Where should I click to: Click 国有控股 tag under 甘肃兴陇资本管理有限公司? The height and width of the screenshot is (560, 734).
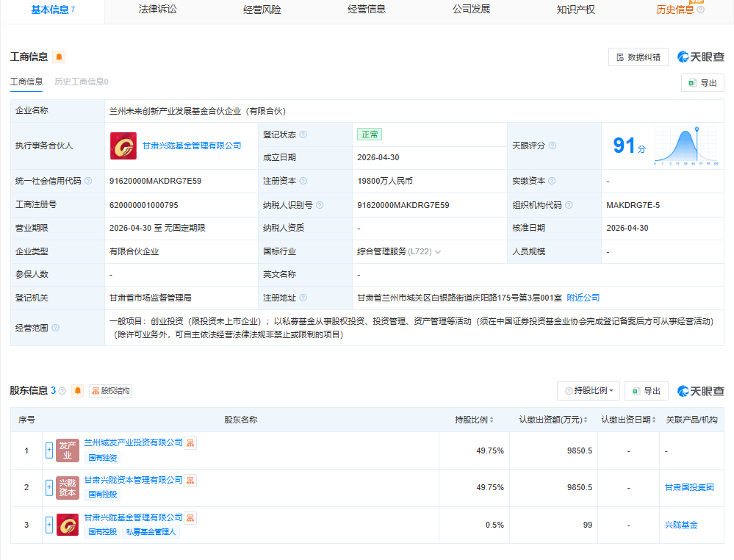(x=103, y=495)
